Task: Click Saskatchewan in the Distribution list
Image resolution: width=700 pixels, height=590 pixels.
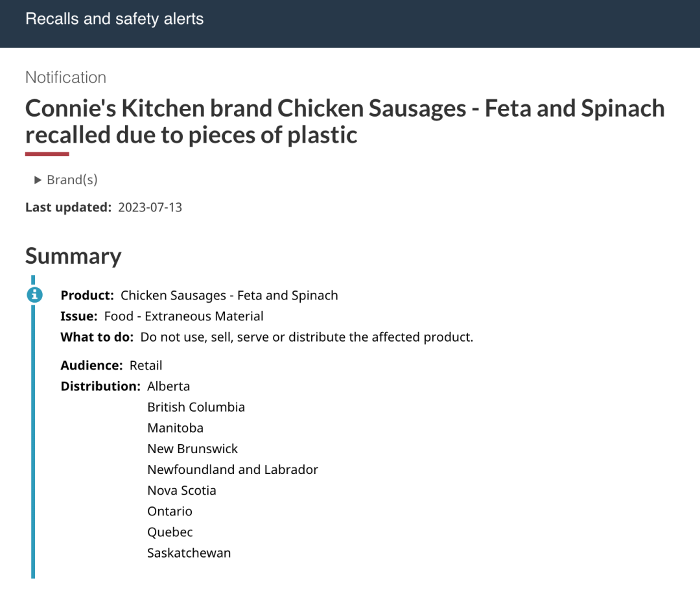Action: click(189, 552)
